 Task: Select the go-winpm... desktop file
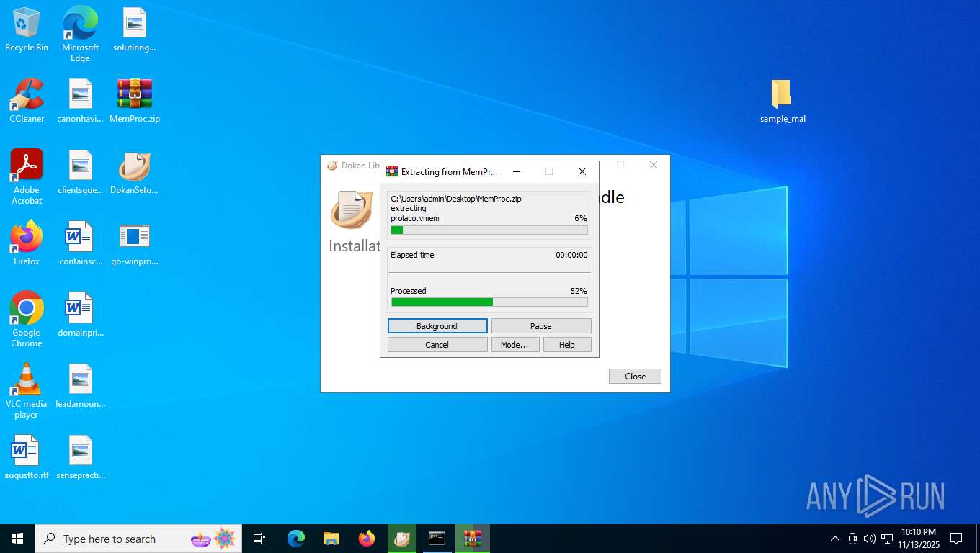(134, 243)
